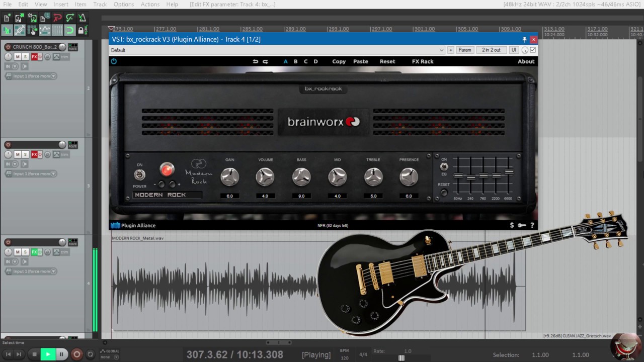The width and height of the screenshot is (644, 362).
Task: Click the dollar sign icon in plugin footer
Action: [x=512, y=225]
